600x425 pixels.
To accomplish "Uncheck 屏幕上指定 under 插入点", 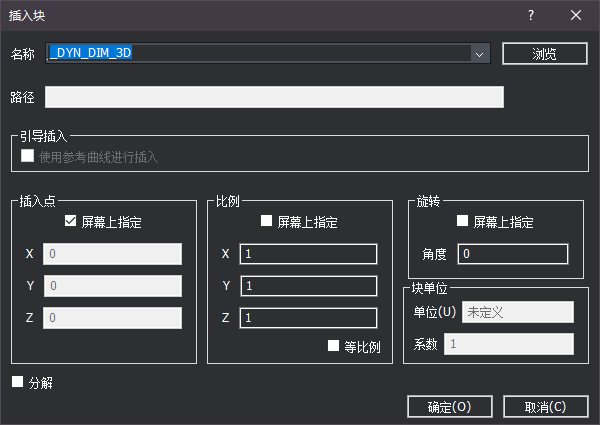I will [70, 222].
